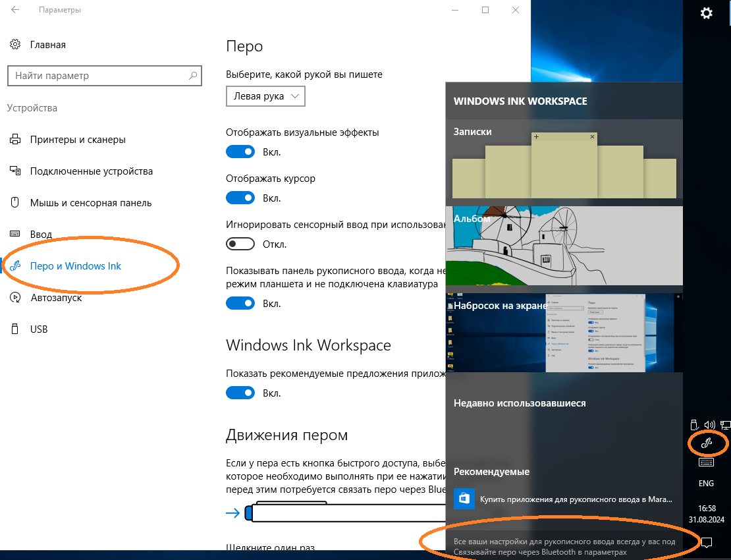Click 'Купить приложения для рукописного ввода' link

[576, 500]
